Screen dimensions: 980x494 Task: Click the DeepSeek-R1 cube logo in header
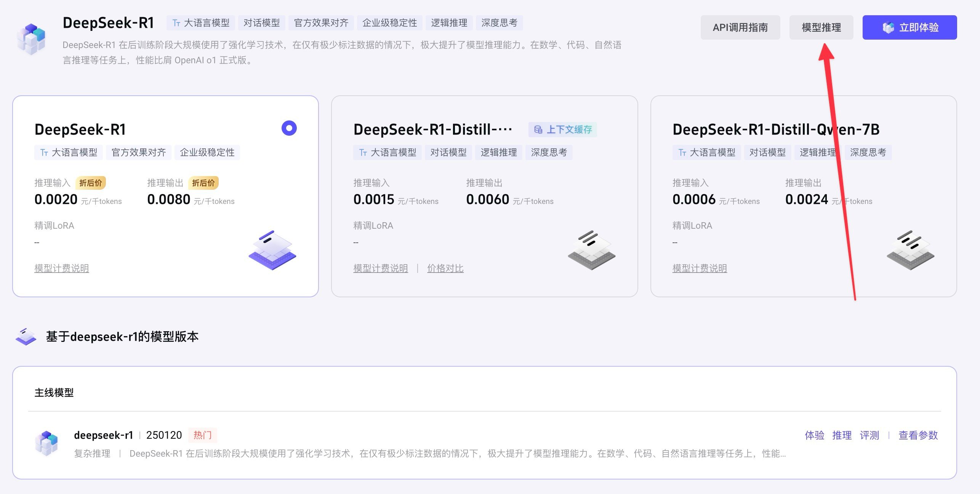[31, 39]
